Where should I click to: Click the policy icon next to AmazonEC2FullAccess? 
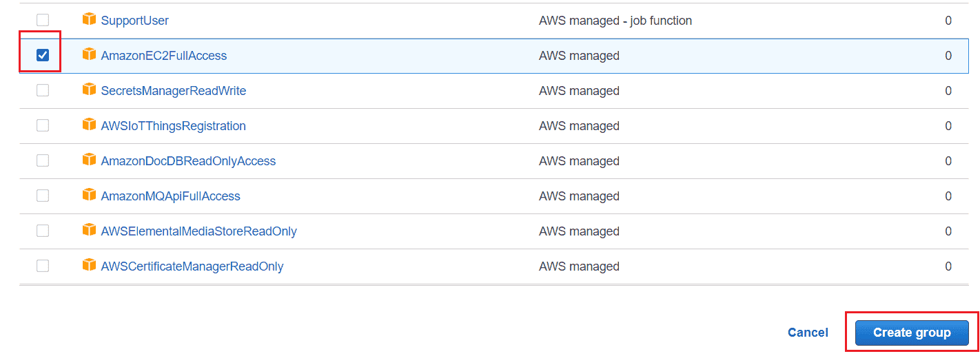(89, 54)
